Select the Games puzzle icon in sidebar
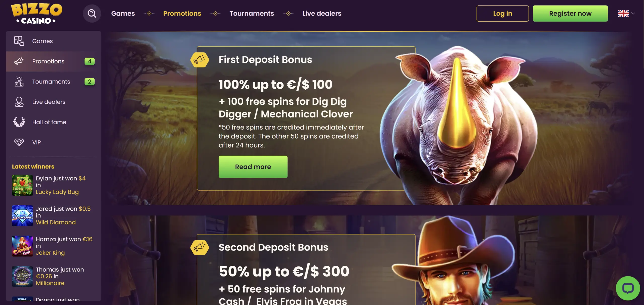The image size is (644, 305). pos(19,41)
